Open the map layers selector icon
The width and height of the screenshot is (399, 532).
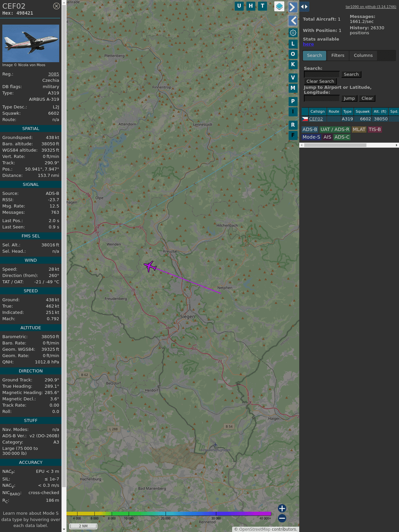[x=279, y=6]
